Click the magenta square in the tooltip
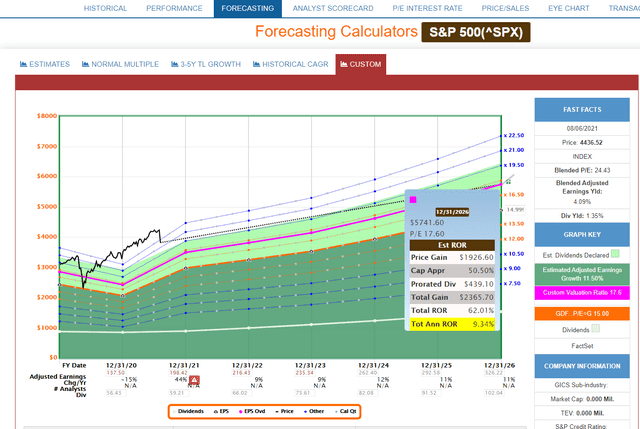Viewport: 640px width, 429px height. coord(413,200)
